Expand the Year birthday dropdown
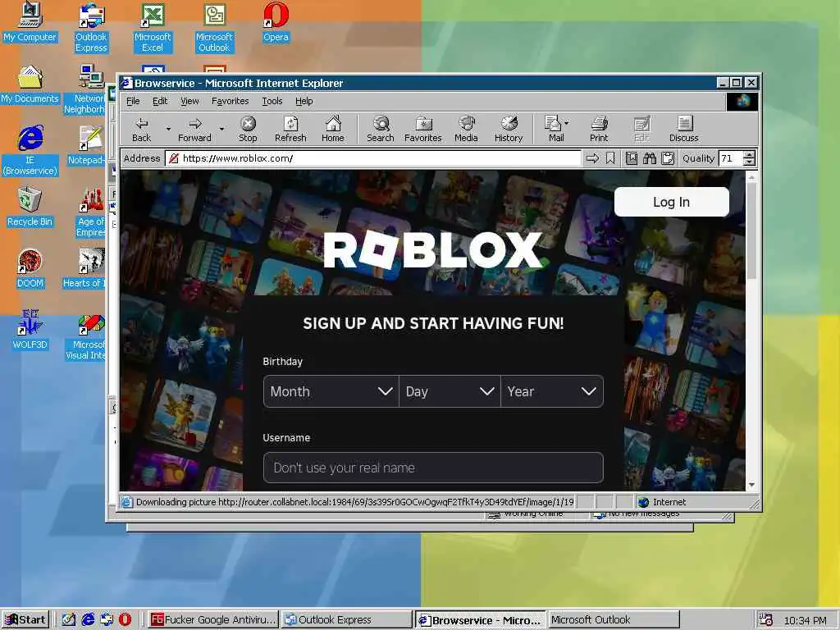Screen dimensions: 840x630 point(552,391)
